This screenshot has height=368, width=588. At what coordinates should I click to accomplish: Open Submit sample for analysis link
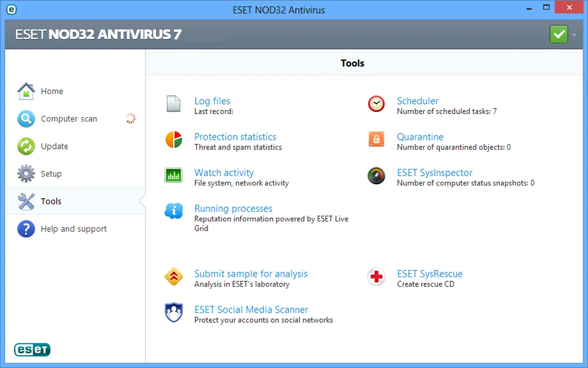tap(251, 274)
